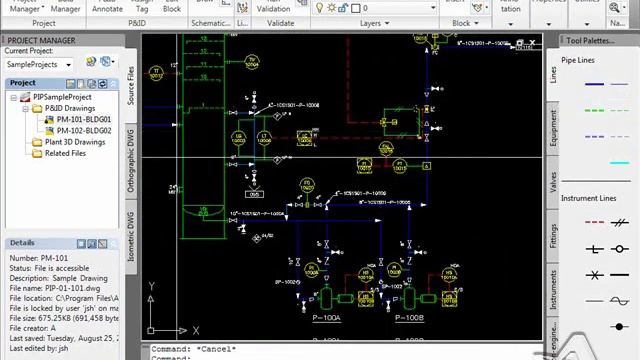
Task: Open the Properties panel dropdown arrow
Action: point(549,24)
